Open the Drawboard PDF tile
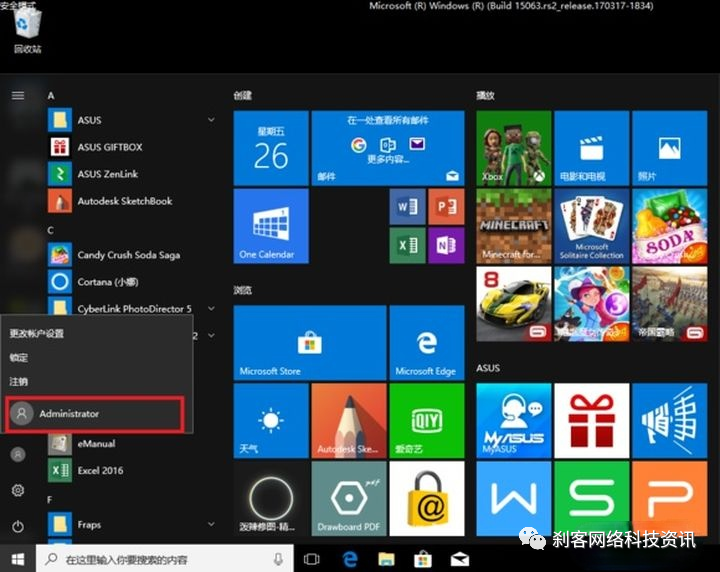This screenshot has height=572, width=720. (x=349, y=499)
